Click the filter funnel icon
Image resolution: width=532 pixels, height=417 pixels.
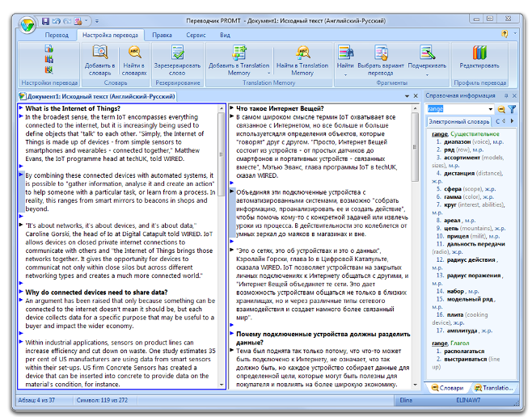pyautogui.click(x=512, y=109)
